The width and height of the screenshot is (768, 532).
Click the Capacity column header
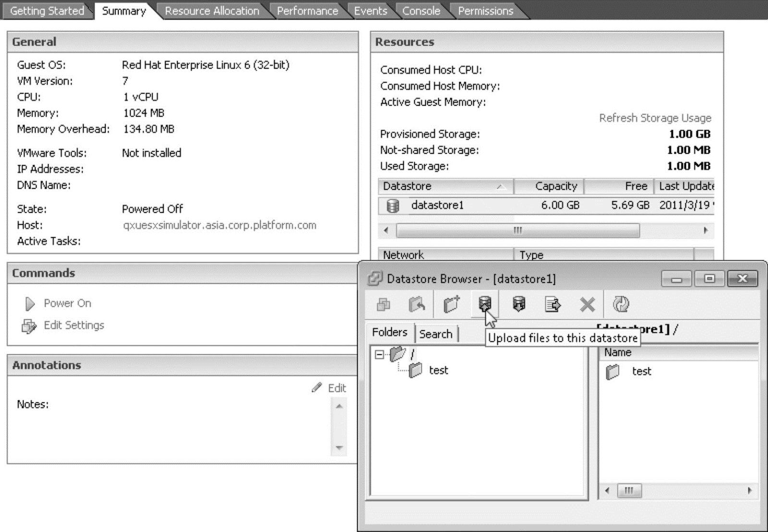click(x=549, y=186)
